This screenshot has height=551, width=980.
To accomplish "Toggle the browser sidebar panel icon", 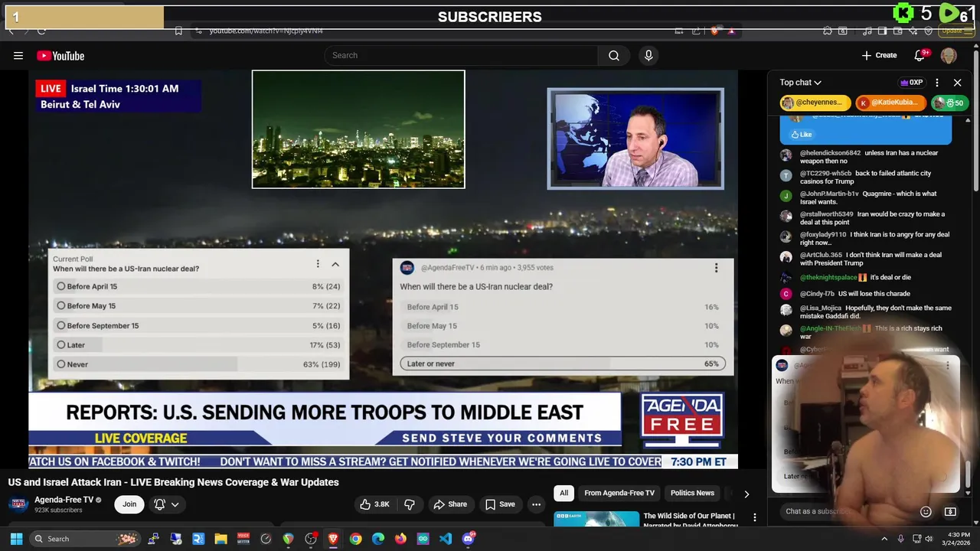I will 883,31.
